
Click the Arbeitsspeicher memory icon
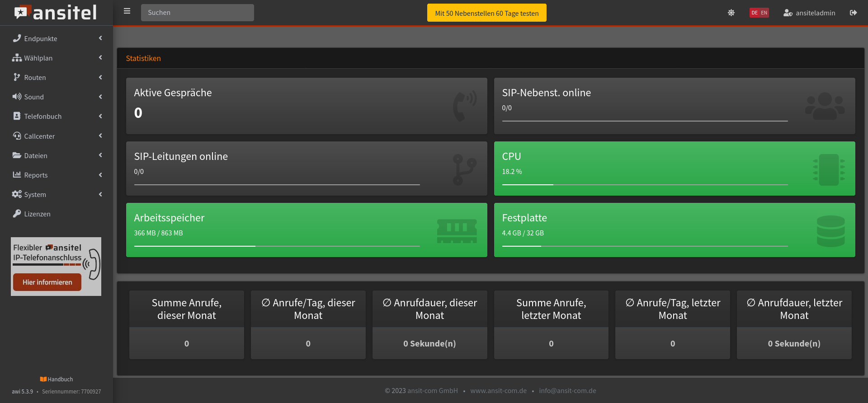pyautogui.click(x=457, y=231)
